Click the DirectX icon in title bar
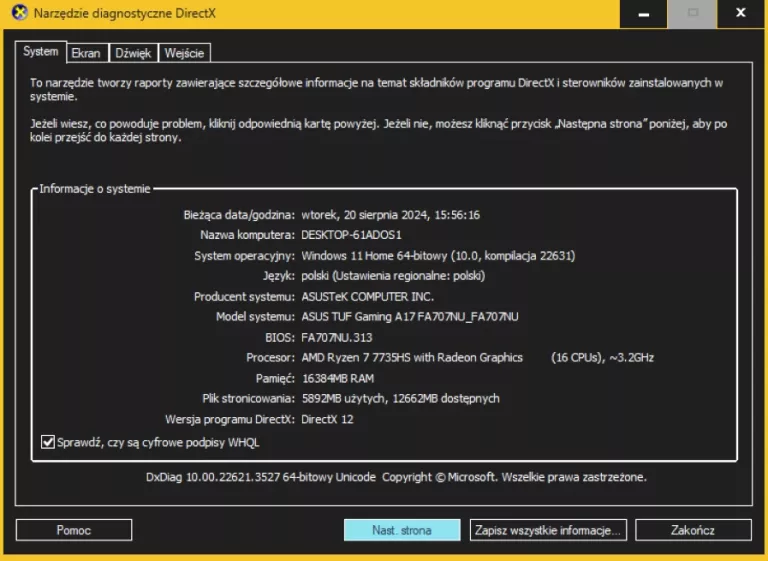The image size is (768, 561). point(20,12)
